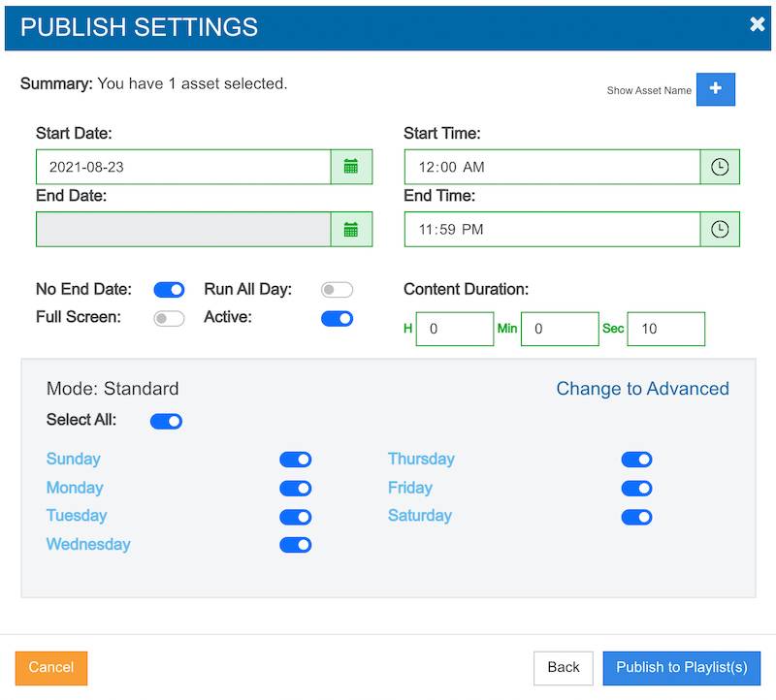The image size is (776, 700).
Task: Click the Start Time clock icon
Action: 720,167
